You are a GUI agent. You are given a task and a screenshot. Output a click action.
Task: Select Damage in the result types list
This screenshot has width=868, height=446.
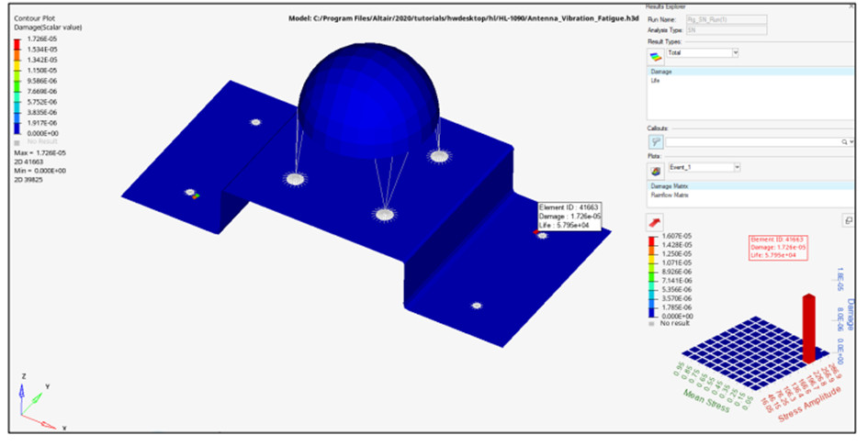[661, 71]
